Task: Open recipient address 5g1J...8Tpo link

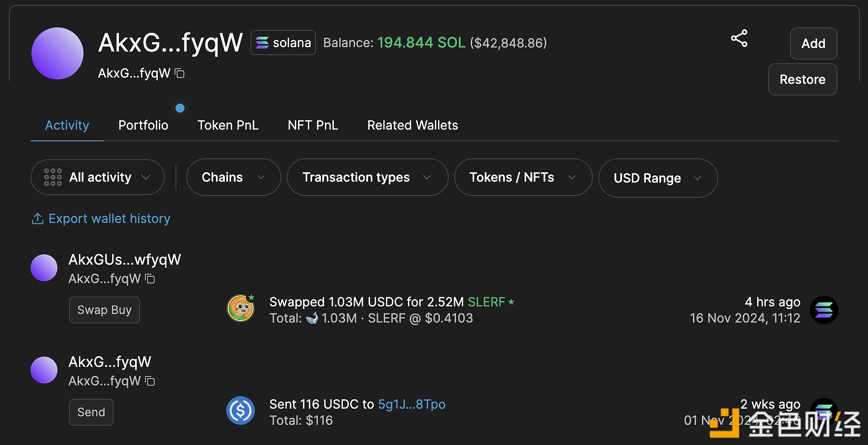Action: (x=412, y=404)
